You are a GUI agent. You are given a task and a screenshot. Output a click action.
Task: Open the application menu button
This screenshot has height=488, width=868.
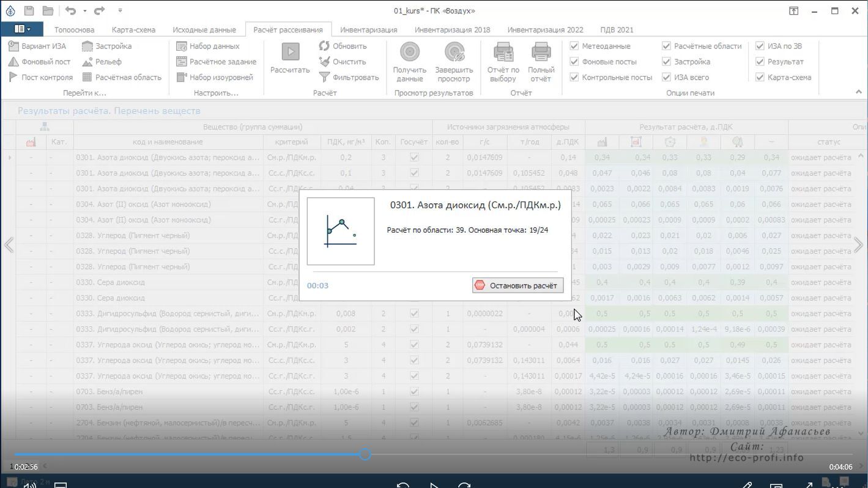[22, 29]
